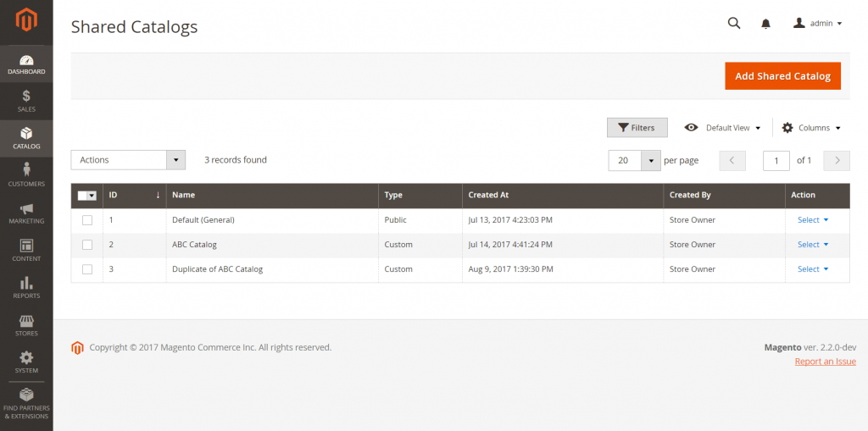Check the Duplicate of ABC Catalog row
Viewport: 868px width, 431px height.
[87, 269]
